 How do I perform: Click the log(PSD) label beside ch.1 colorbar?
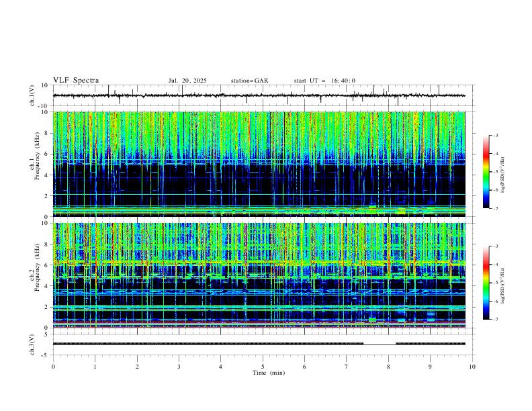pyautogui.click(x=502, y=175)
